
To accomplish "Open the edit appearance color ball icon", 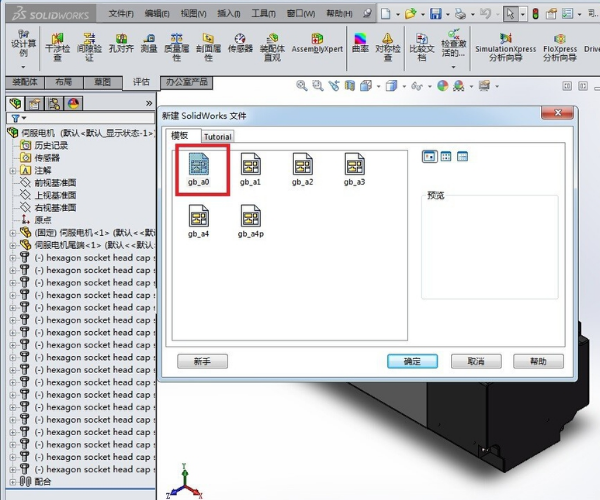I will click(443, 86).
